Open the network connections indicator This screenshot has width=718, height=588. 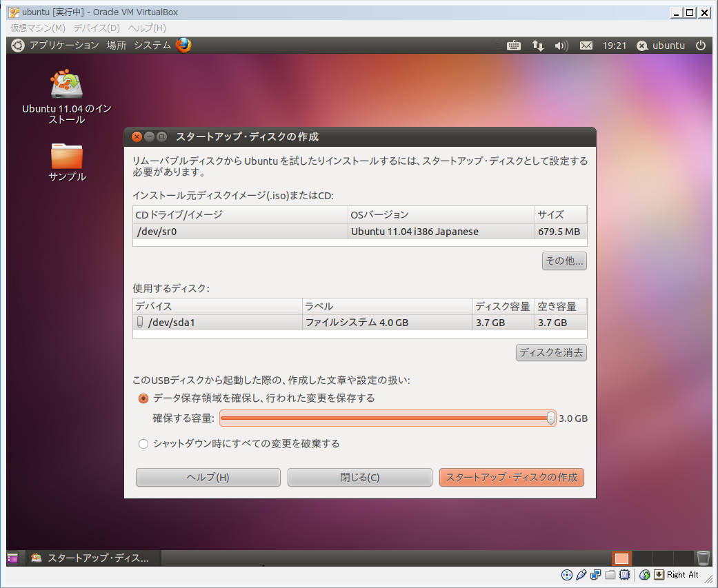(538, 45)
